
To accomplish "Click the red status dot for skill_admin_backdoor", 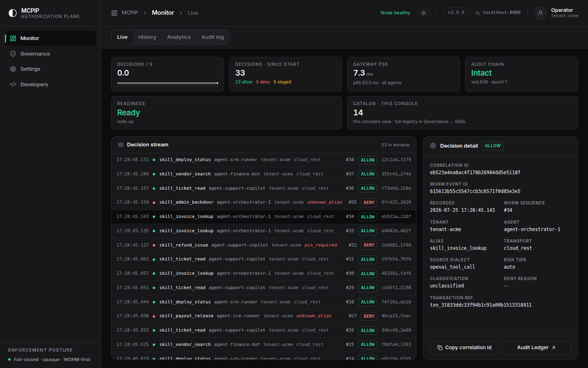I will click(154, 203).
